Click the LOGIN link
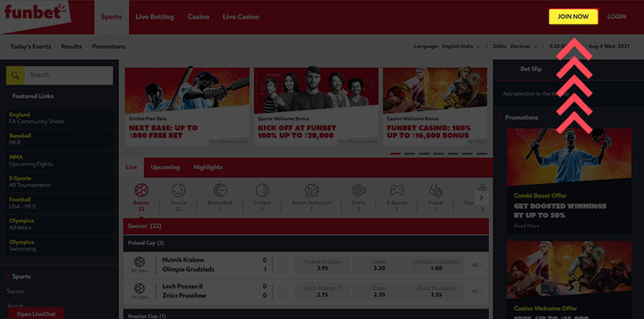Viewport: 644px width, 319px height. tap(617, 17)
